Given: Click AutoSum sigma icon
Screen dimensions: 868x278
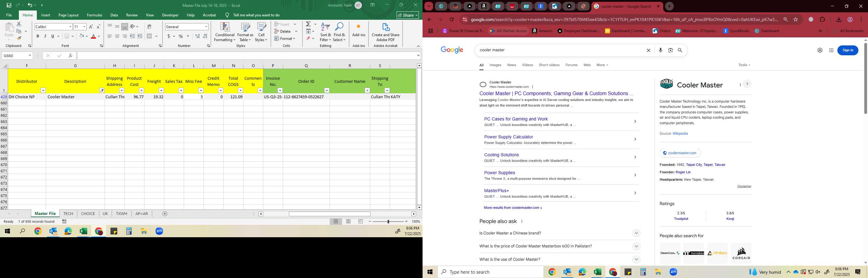Looking at the screenshot, I should pos(308,24).
